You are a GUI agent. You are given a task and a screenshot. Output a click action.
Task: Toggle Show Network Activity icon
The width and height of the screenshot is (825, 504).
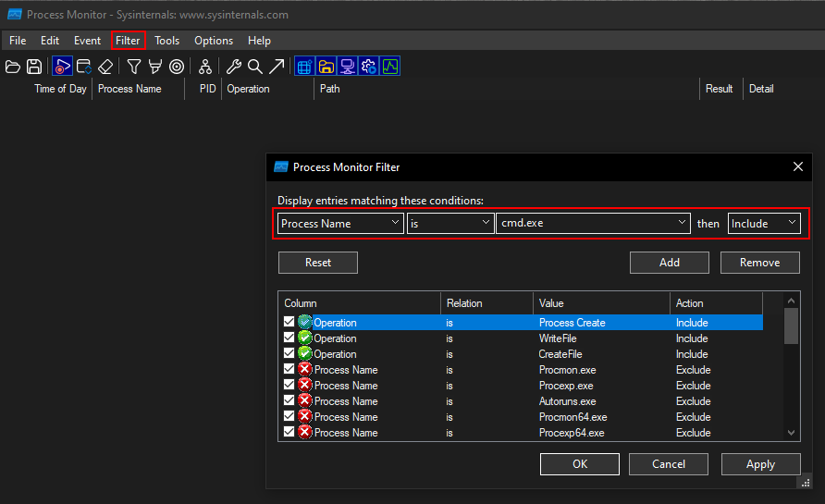point(347,67)
